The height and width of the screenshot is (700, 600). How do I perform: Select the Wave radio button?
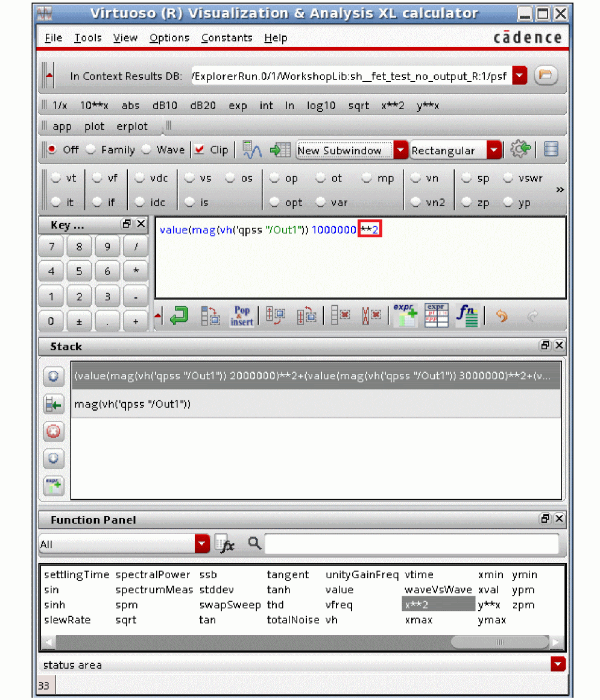pyautogui.click(x=147, y=150)
